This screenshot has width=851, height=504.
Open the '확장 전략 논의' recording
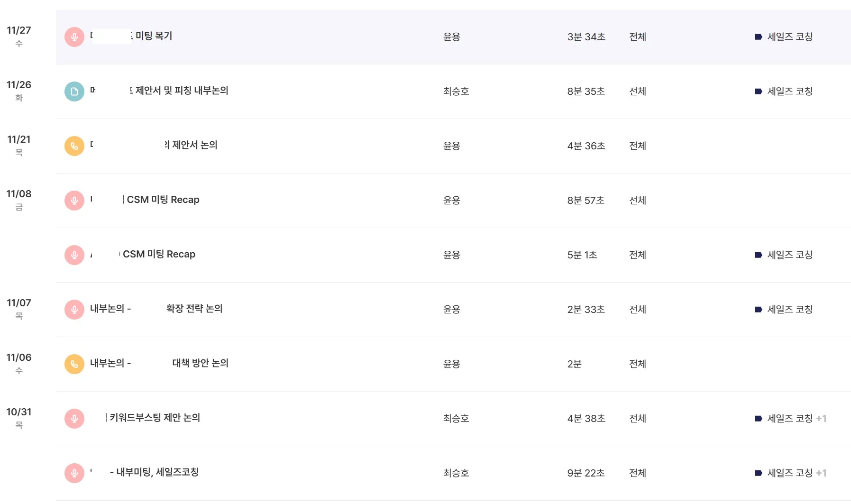coord(194,309)
